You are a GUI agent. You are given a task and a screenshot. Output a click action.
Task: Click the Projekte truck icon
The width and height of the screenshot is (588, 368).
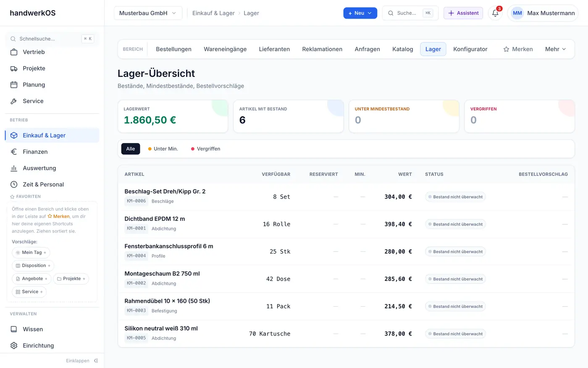tap(14, 69)
